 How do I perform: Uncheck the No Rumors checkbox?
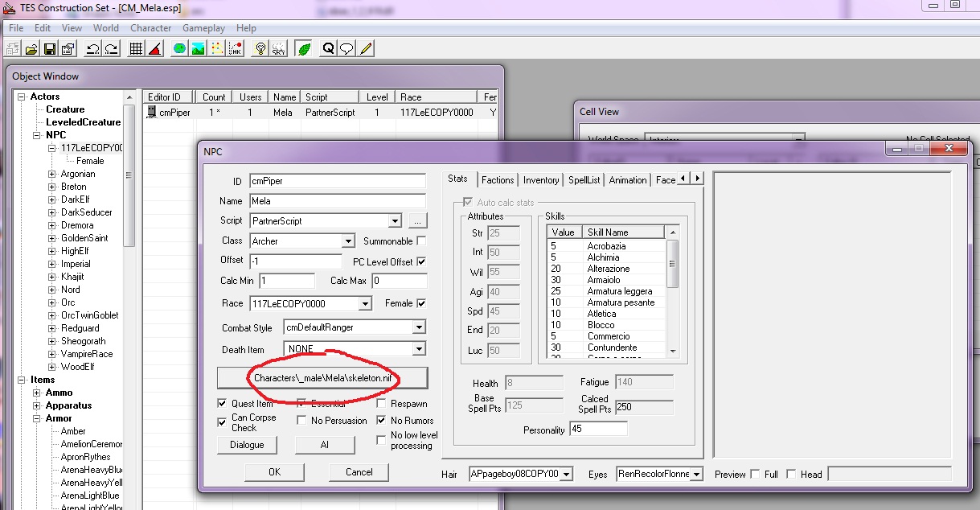[382, 420]
